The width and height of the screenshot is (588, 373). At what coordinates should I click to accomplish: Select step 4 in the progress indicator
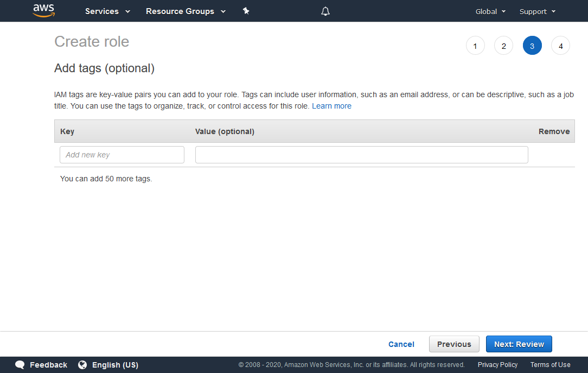(560, 46)
